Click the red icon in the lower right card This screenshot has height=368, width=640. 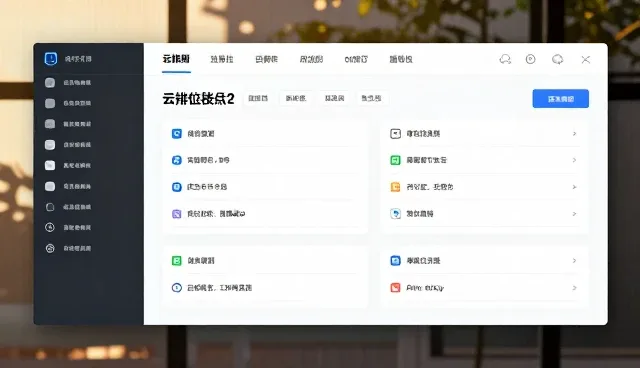[x=395, y=288]
